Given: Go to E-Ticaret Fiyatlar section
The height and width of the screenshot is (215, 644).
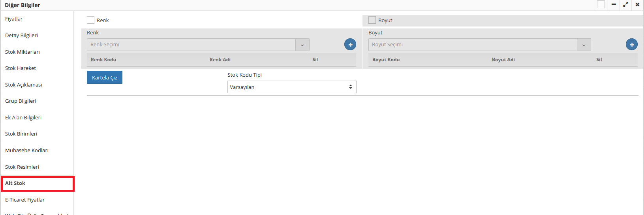Looking at the screenshot, I should click(25, 200).
